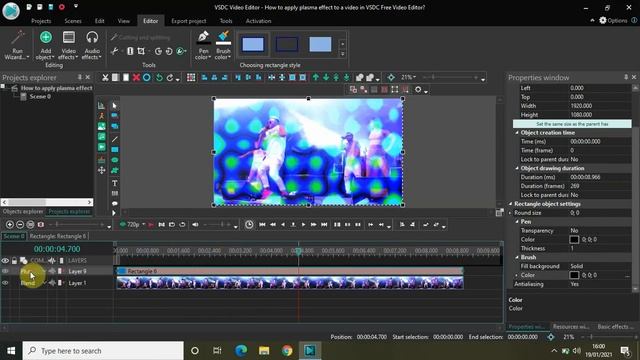Open the Audio effects menu
This screenshot has width=640, height=360.
[92, 45]
